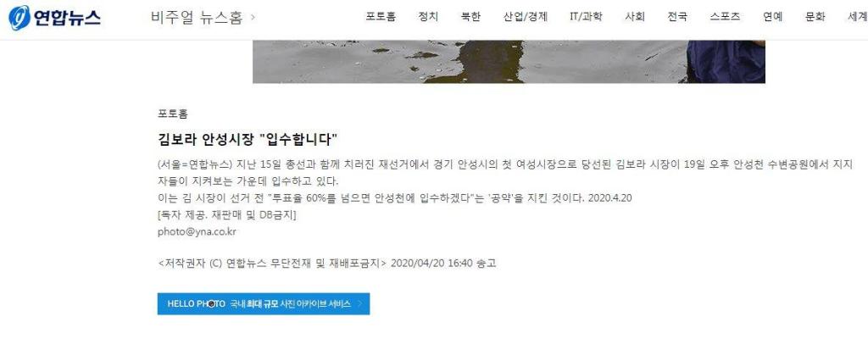Open 산업/경제 category
868x350 pixels.
[525, 17]
